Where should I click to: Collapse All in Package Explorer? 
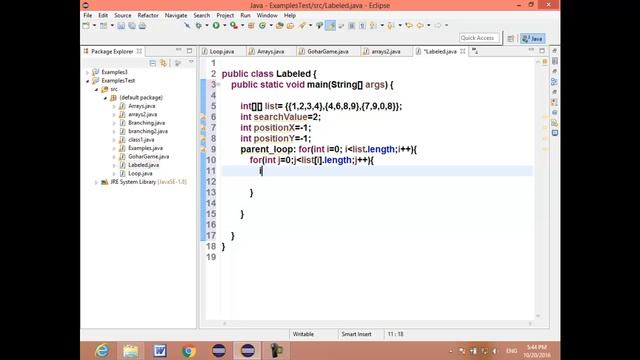click(153, 63)
